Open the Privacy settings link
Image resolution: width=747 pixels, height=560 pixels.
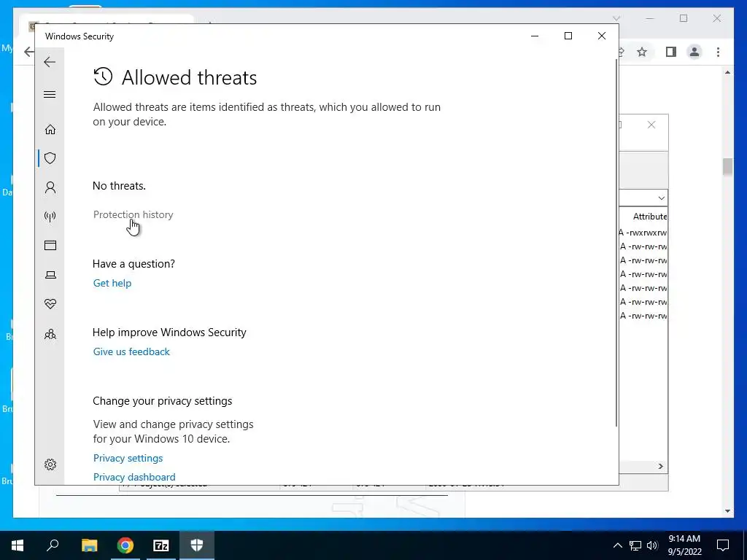coord(128,458)
